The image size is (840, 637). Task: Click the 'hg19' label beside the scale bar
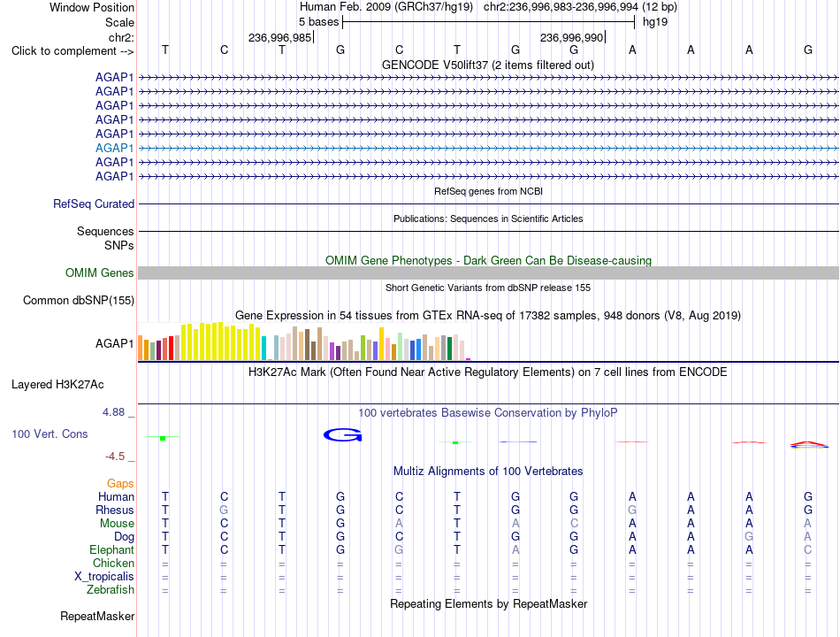coord(655,22)
